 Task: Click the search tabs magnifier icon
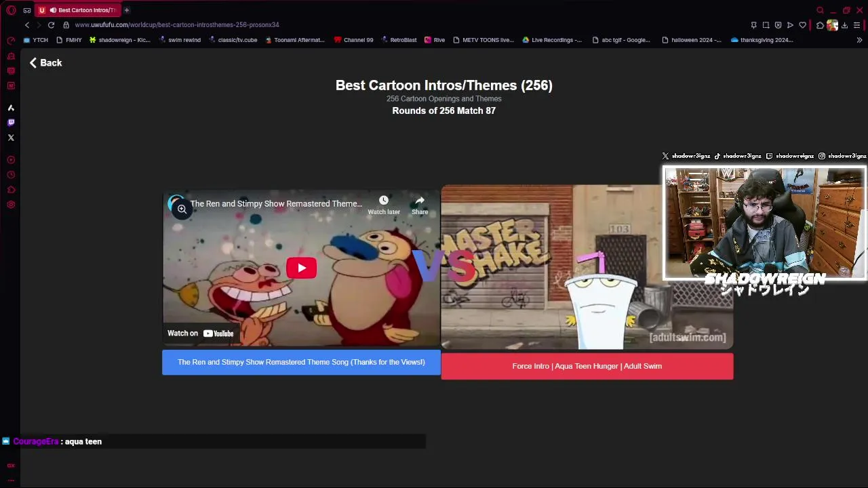[x=820, y=10]
